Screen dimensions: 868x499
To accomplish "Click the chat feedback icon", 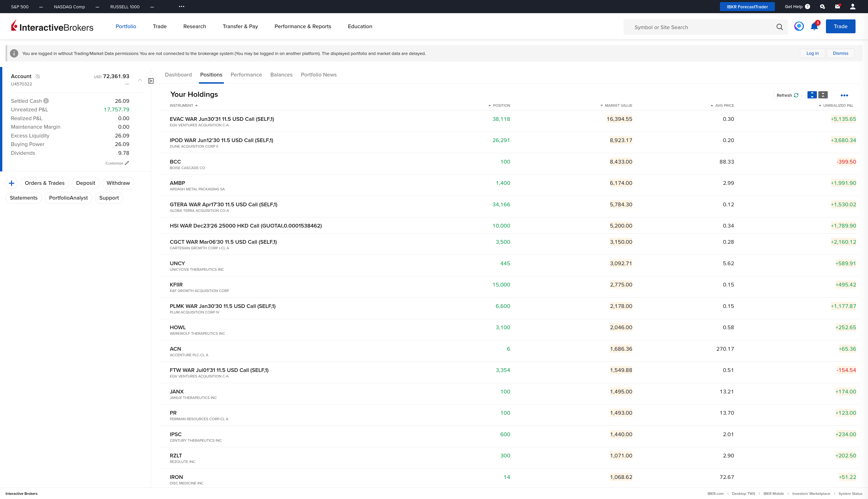I will pos(822,6).
